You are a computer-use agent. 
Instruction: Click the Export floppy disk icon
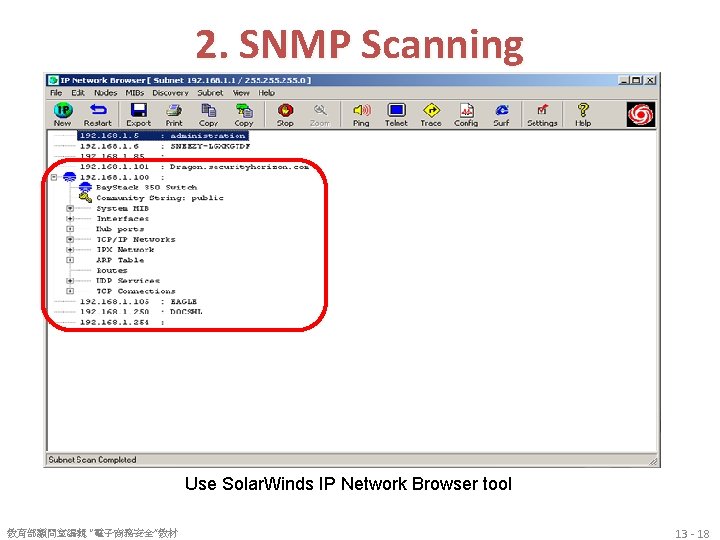138,110
